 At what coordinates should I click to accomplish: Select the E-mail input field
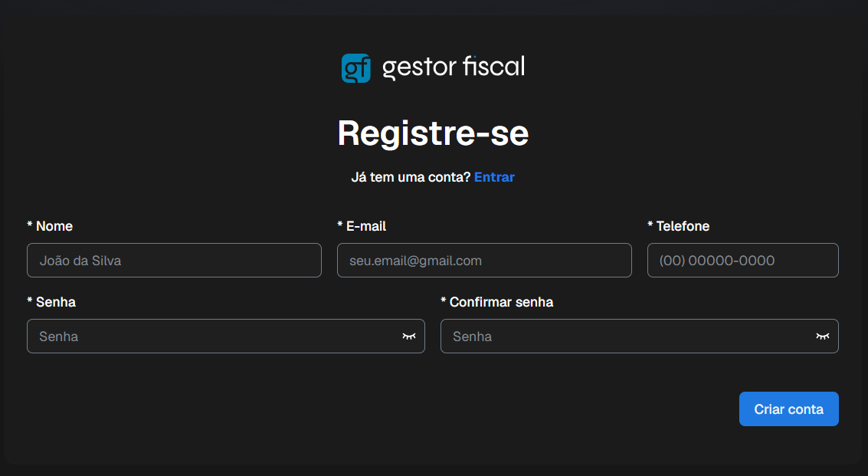pos(484,261)
